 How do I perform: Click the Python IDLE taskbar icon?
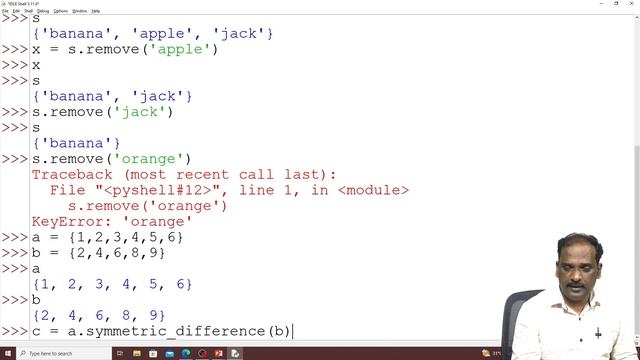point(235,353)
